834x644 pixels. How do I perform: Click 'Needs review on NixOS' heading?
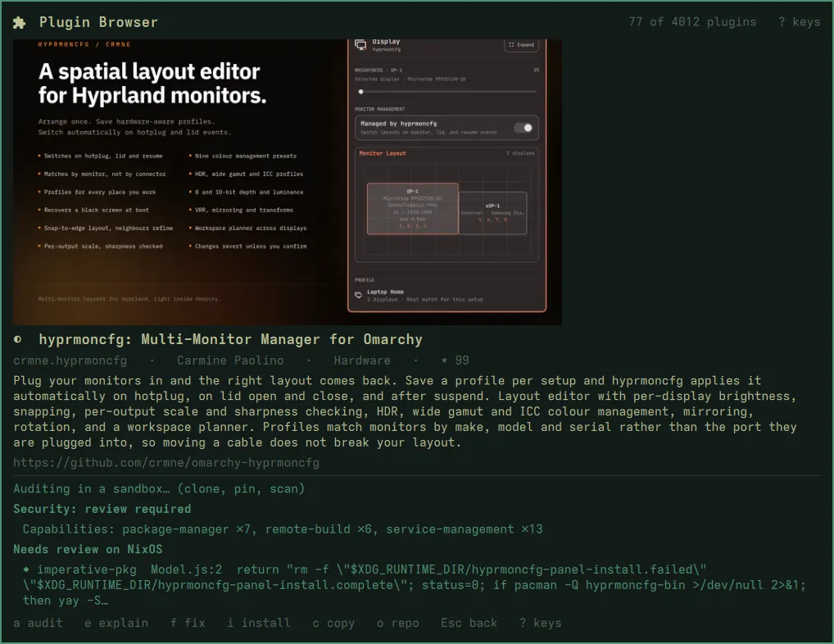[88, 549]
